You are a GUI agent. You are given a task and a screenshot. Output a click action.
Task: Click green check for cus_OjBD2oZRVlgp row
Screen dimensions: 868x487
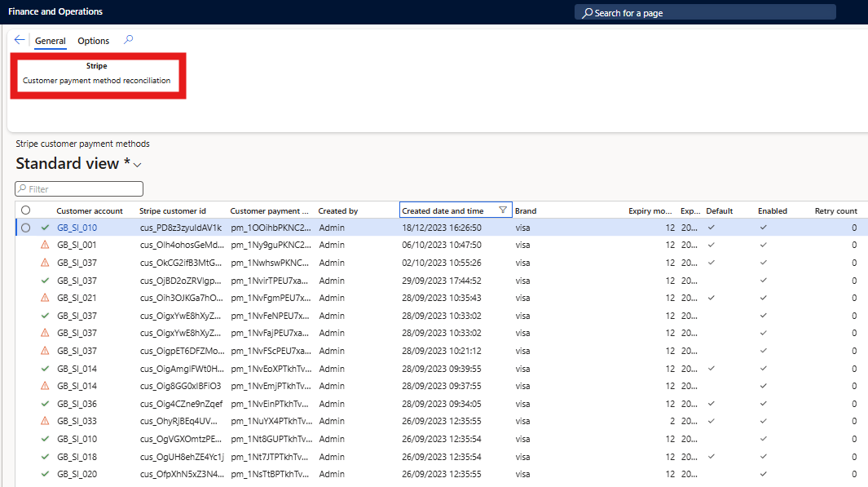coord(46,281)
